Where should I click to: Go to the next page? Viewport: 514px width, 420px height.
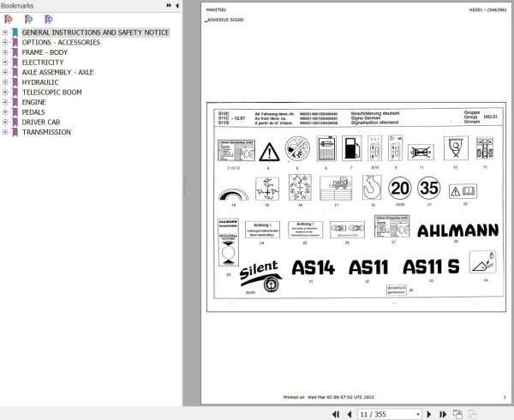(x=429, y=414)
